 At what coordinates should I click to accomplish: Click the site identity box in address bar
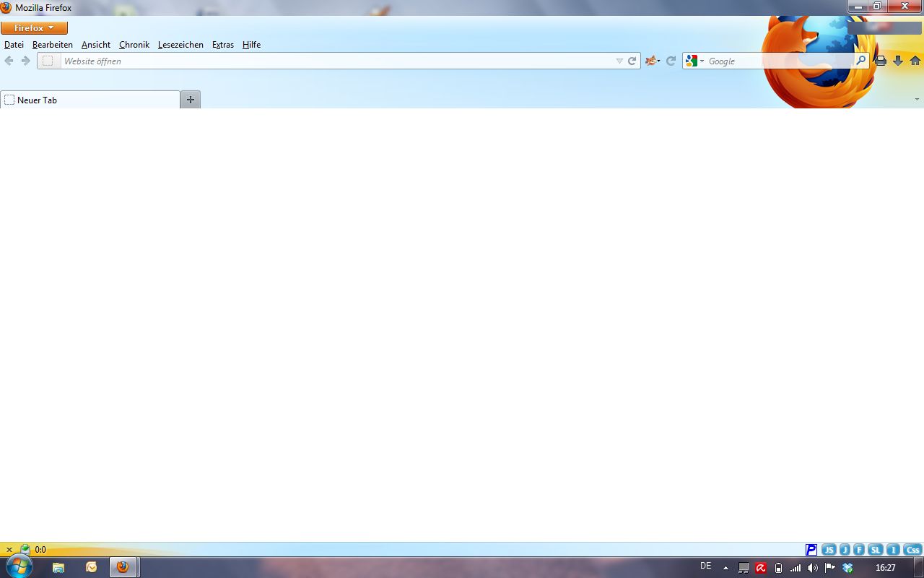pyautogui.click(x=48, y=61)
